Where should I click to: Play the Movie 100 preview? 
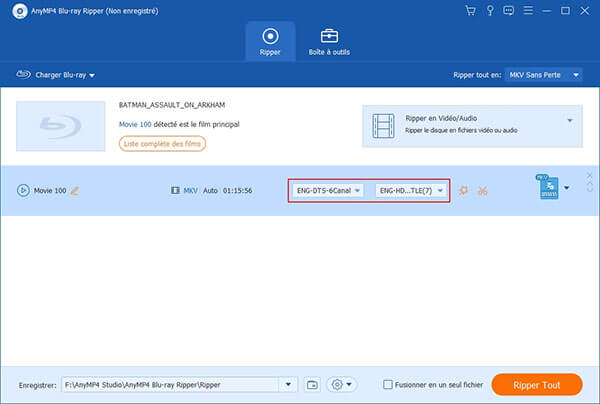[23, 190]
